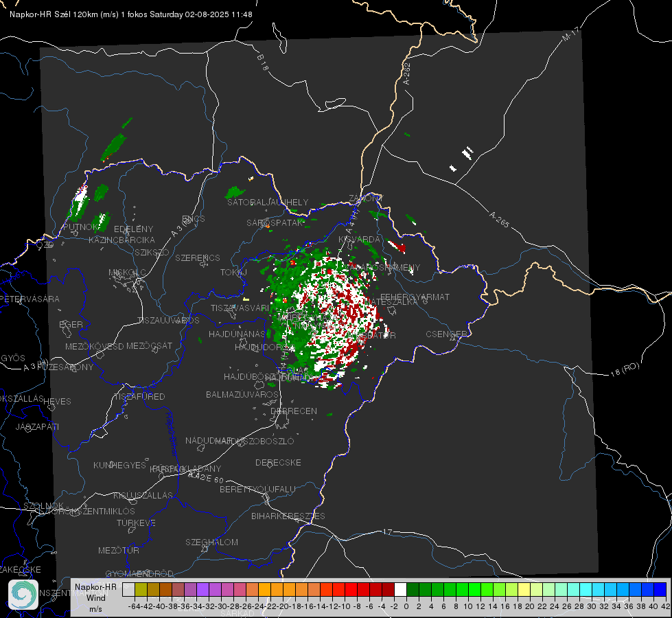
Task: Click the BALMAZÚJVÁROS label
Action: 242,394
